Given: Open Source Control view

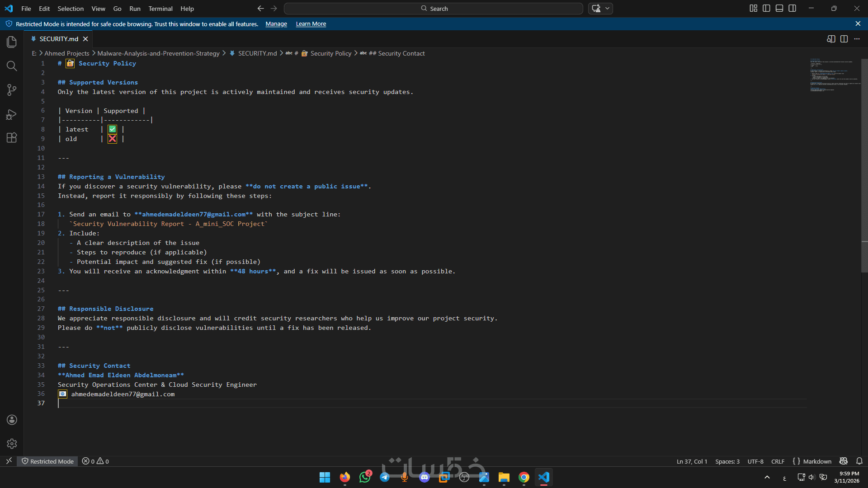Looking at the screenshot, I should tap(12, 90).
